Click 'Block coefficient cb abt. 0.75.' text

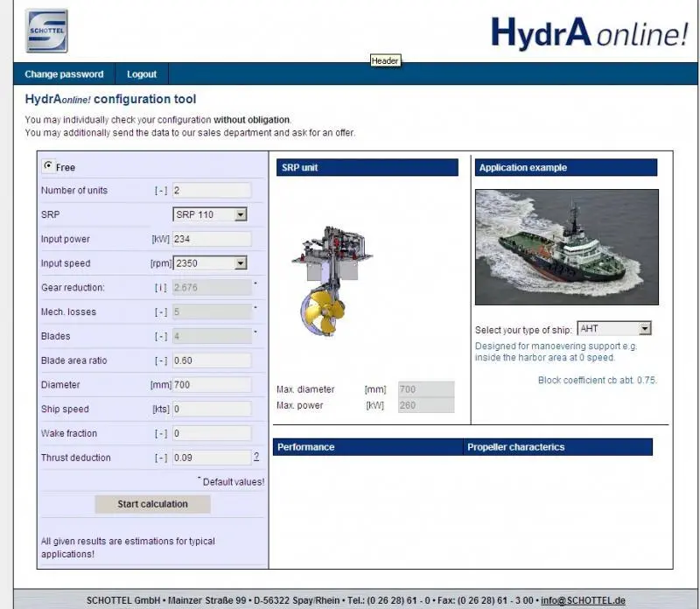[598, 381]
